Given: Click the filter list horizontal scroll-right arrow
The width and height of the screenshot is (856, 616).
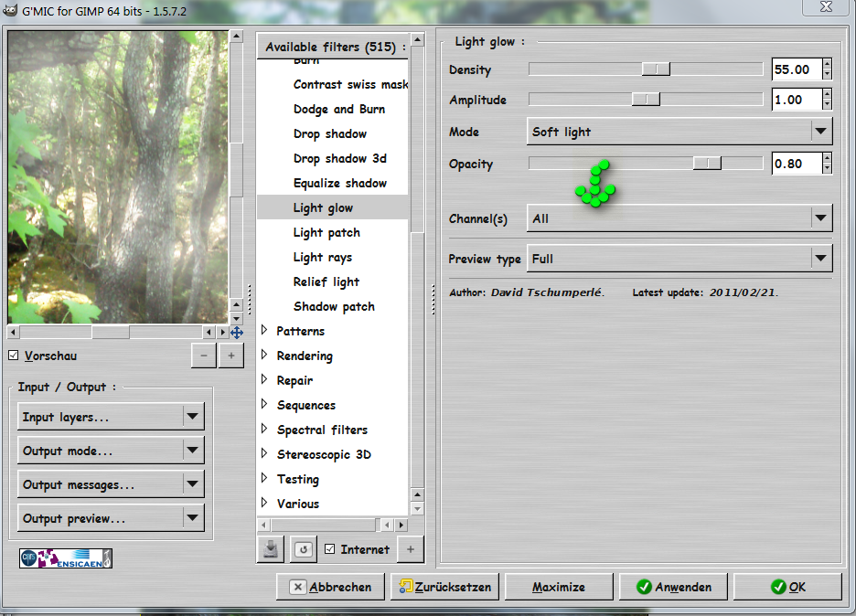Looking at the screenshot, I should pos(401,525).
